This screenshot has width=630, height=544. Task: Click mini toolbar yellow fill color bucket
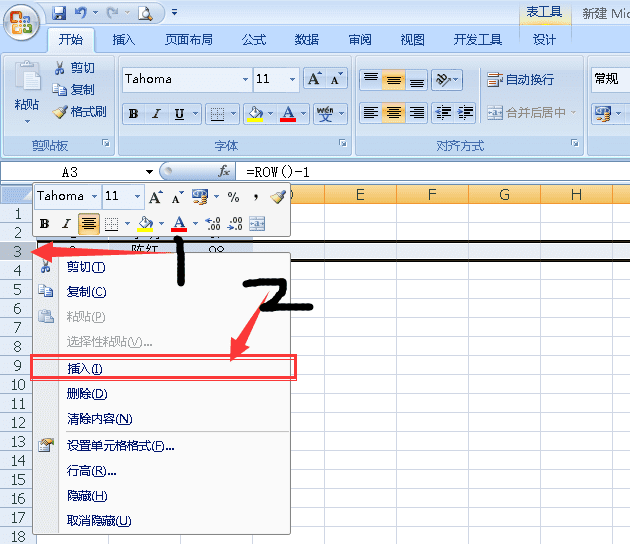pos(145,224)
